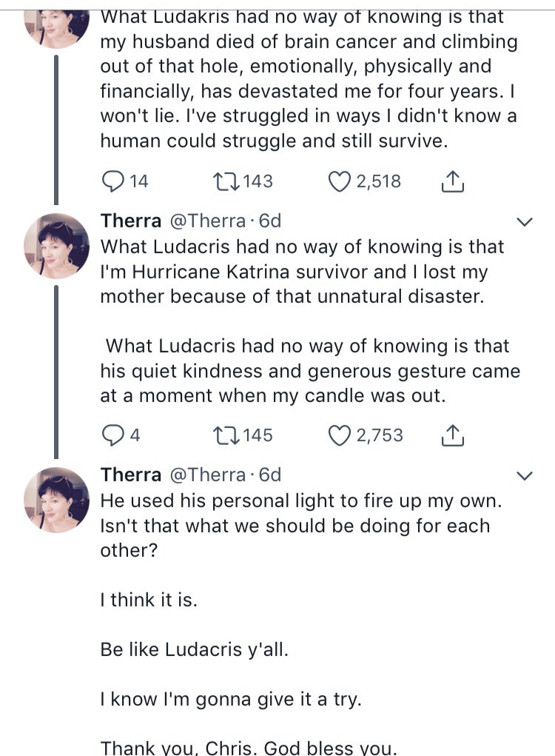Expand menu chevron on personal light tweet

coord(525,476)
